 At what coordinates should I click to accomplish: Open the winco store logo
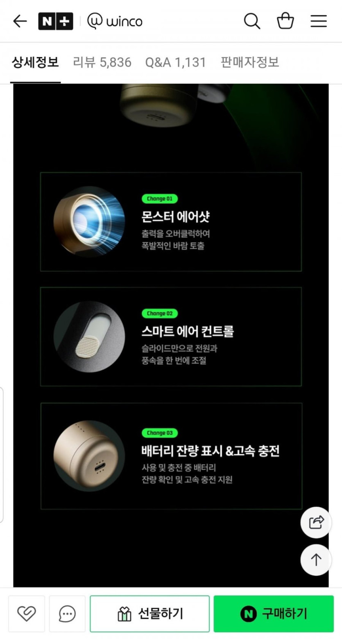(115, 21)
